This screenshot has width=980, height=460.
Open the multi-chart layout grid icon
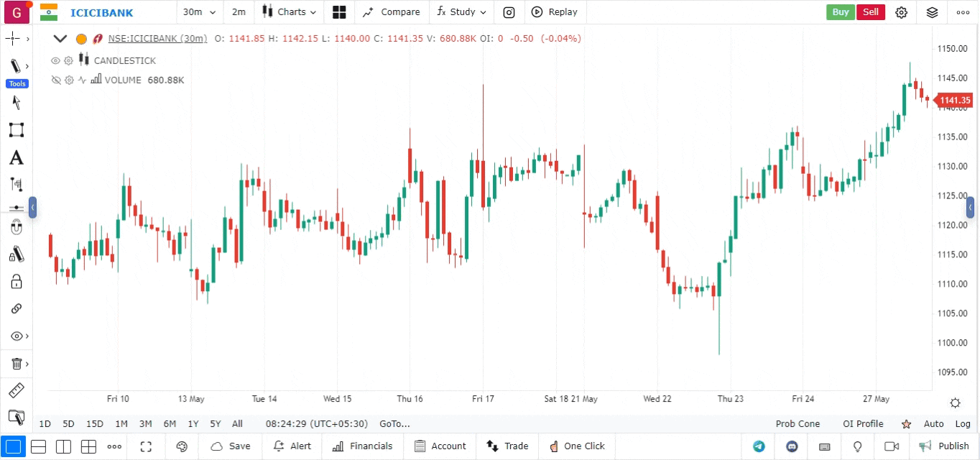[339, 12]
